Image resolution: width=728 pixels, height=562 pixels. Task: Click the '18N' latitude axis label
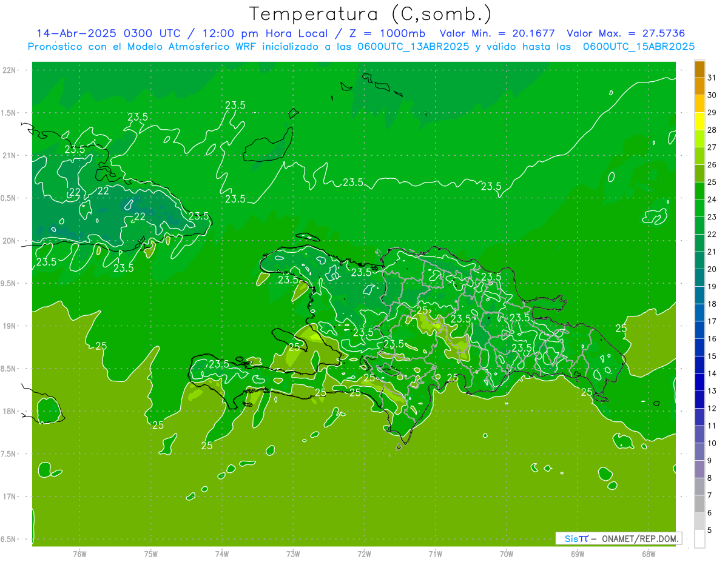coord(10,412)
